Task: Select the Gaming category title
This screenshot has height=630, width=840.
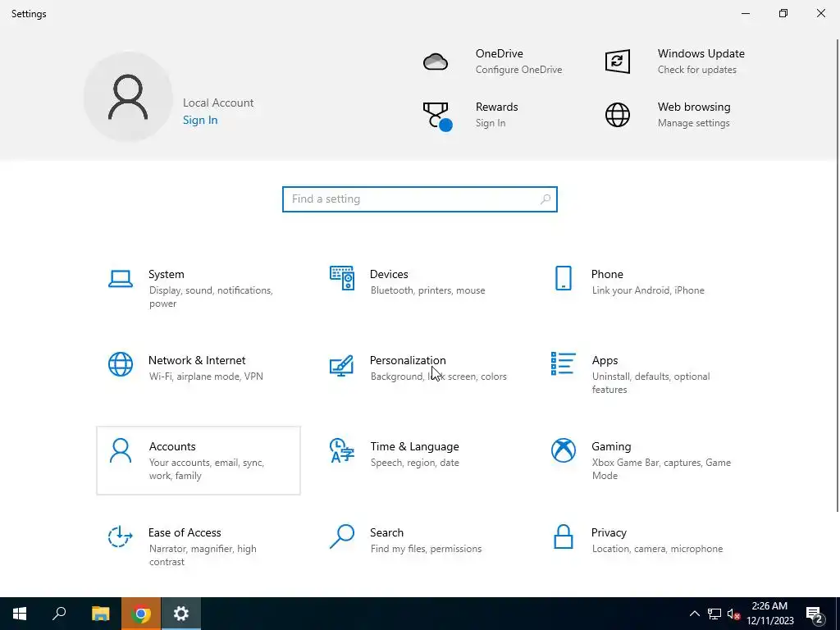Action: coord(611,447)
